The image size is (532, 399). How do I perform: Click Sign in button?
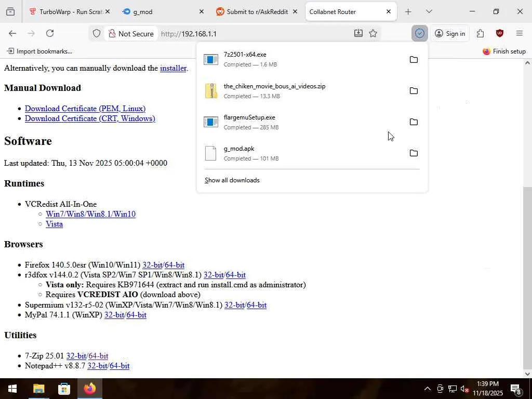(450, 33)
